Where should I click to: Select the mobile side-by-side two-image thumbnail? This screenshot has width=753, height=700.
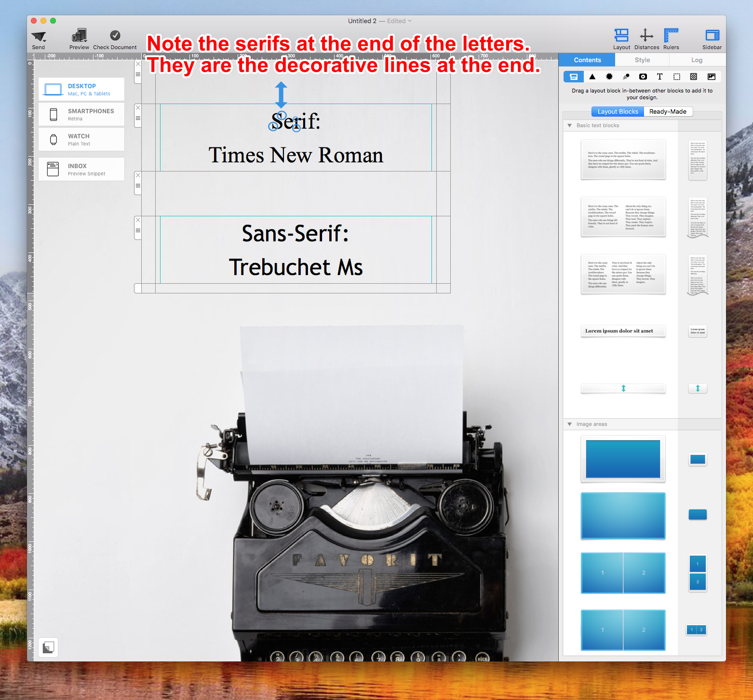[696, 630]
